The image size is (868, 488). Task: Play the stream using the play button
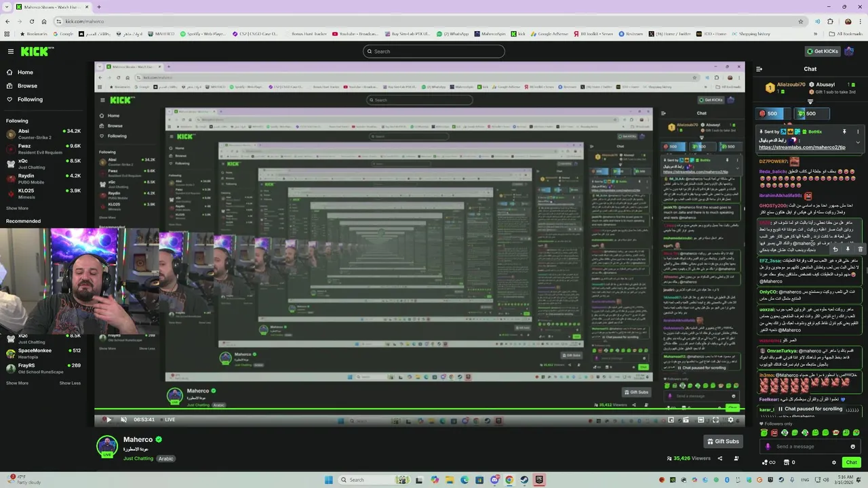click(108, 420)
